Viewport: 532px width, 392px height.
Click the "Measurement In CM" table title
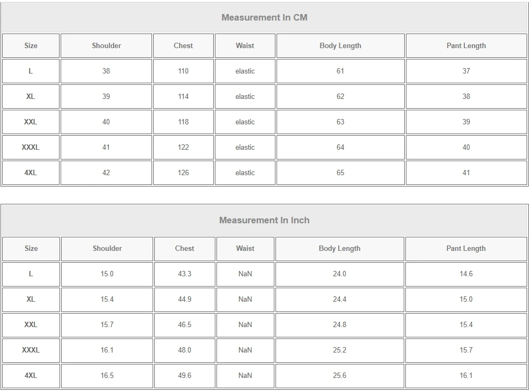pyautogui.click(x=264, y=17)
